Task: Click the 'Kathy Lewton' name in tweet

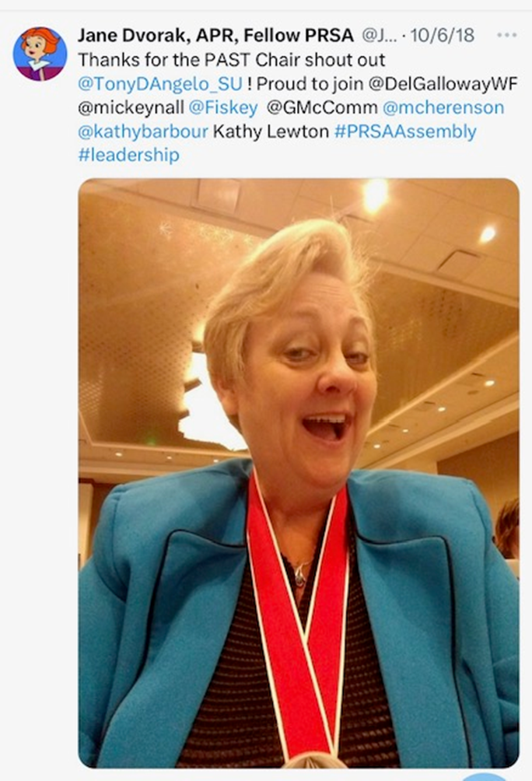Action: [271, 131]
